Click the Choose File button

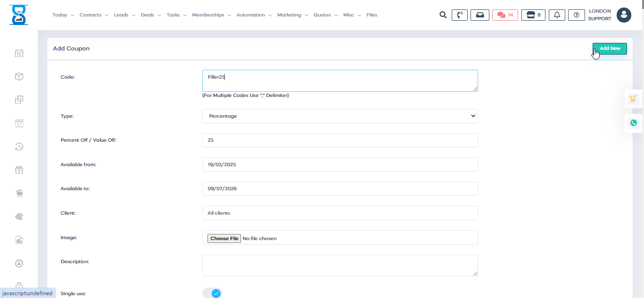pyautogui.click(x=224, y=239)
